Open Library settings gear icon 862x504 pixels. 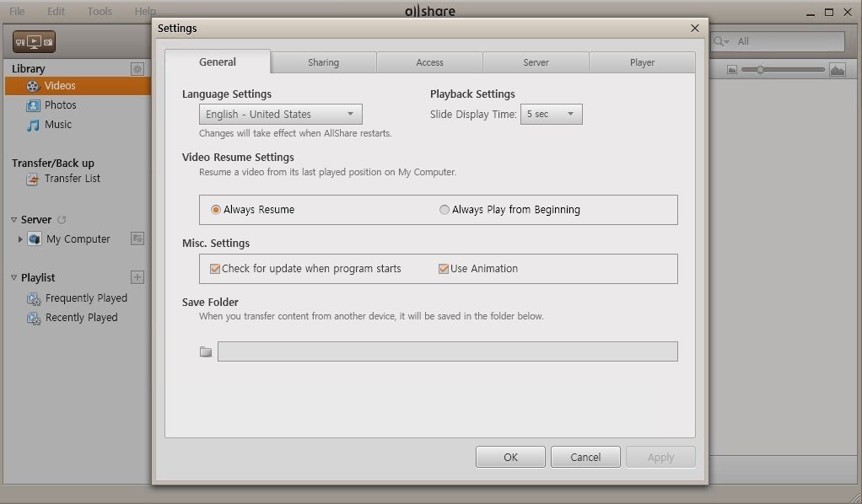[137, 69]
